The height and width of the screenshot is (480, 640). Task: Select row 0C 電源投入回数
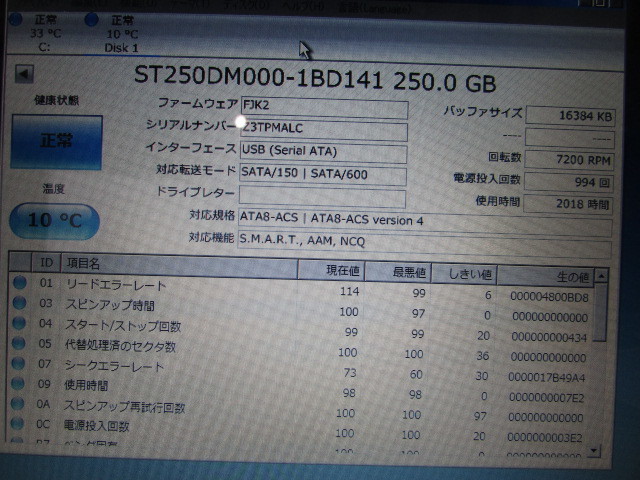(x=297, y=430)
